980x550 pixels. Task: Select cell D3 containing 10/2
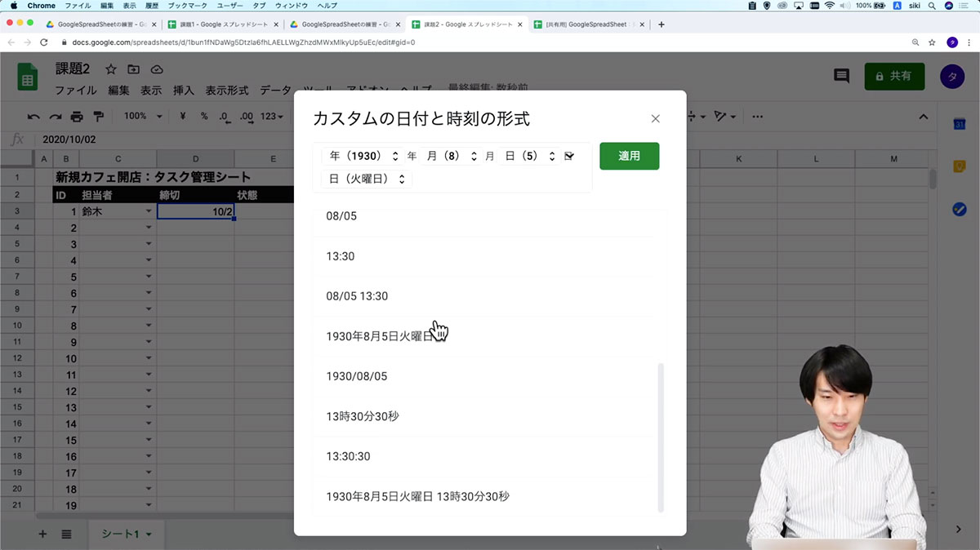195,211
